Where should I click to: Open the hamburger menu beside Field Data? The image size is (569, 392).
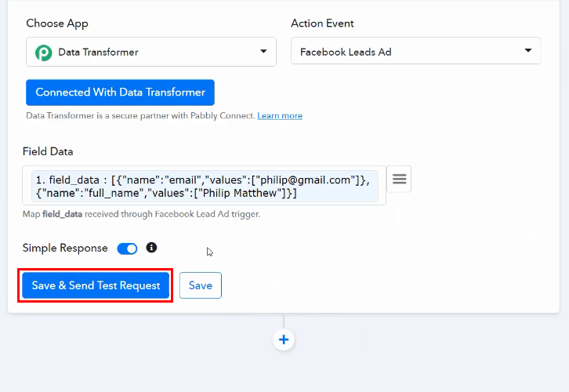point(399,179)
